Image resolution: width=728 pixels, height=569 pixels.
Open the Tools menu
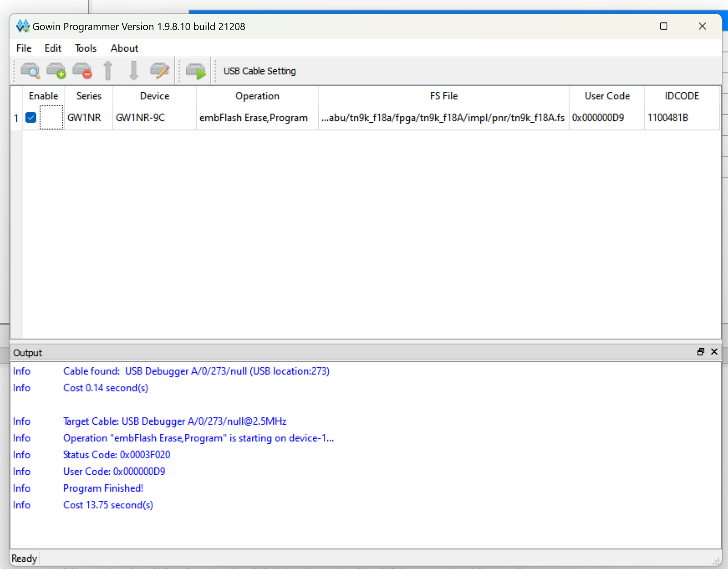(x=86, y=48)
